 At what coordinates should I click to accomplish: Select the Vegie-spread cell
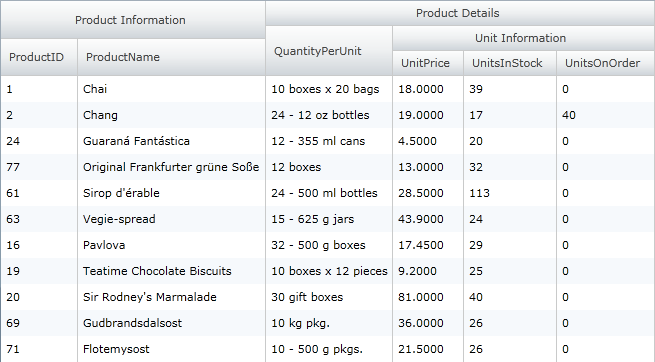tap(172, 219)
